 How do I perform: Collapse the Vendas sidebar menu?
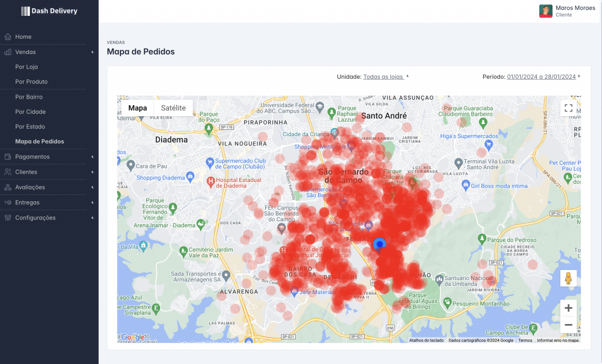pos(49,52)
